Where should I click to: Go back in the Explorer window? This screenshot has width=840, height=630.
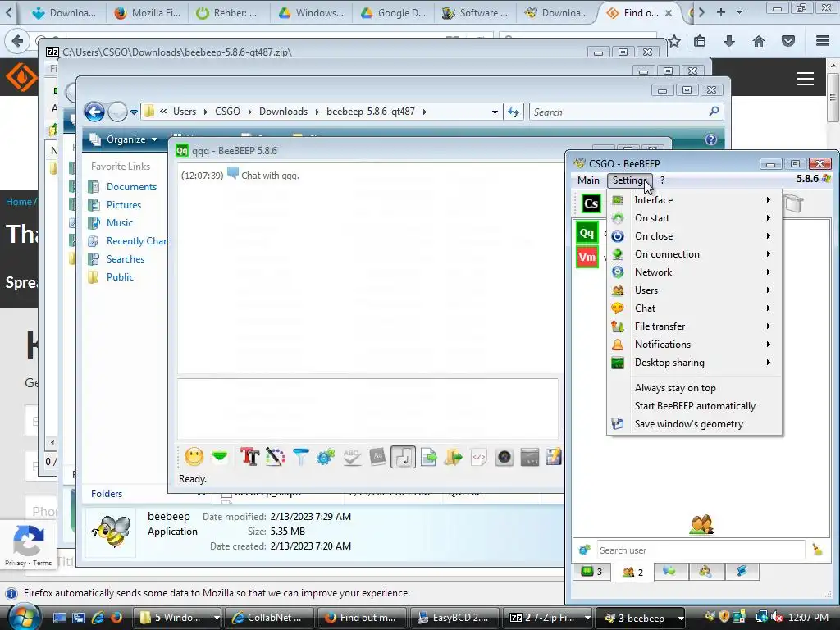[x=95, y=112]
